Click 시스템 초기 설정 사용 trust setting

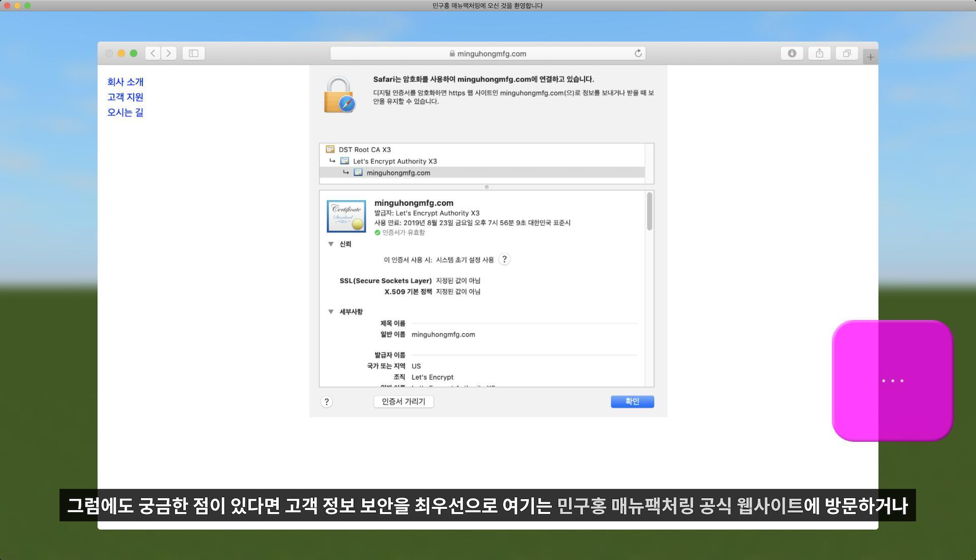[x=465, y=260]
